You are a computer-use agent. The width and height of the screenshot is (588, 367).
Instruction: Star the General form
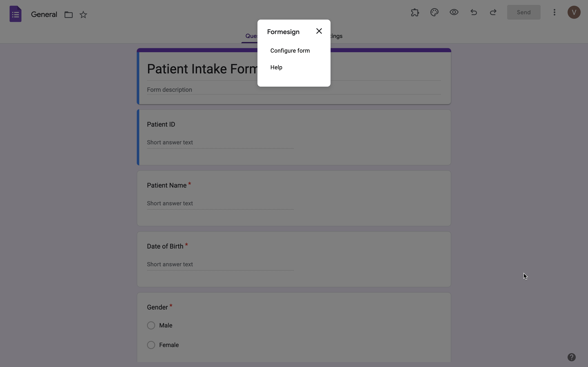pyautogui.click(x=83, y=14)
